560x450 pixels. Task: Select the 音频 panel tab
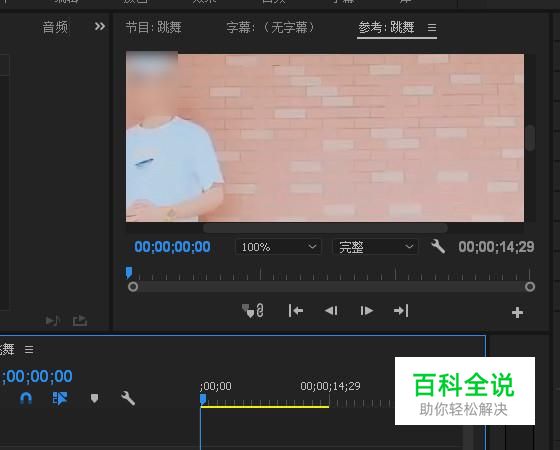click(x=55, y=27)
